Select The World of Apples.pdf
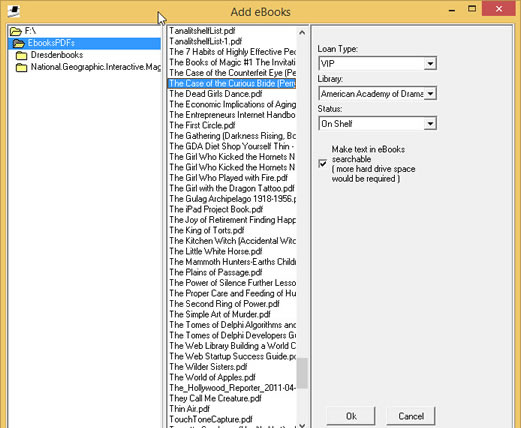The image size is (521, 428). pos(231,377)
